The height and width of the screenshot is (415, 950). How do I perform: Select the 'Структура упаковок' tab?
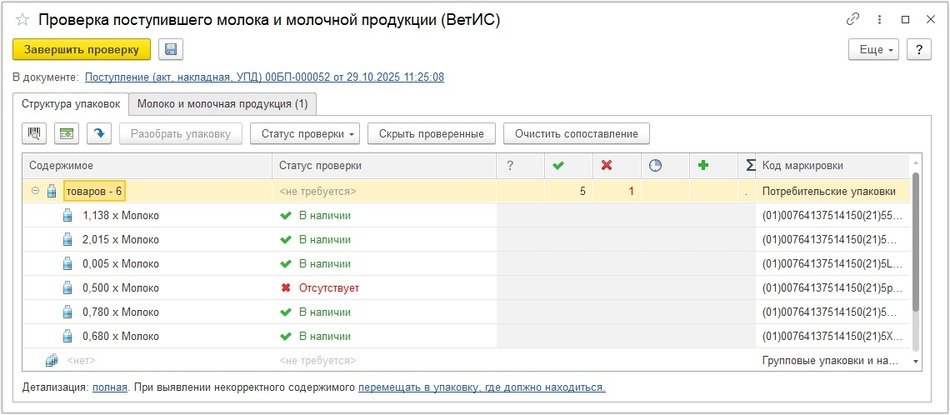click(x=71, y=103)
